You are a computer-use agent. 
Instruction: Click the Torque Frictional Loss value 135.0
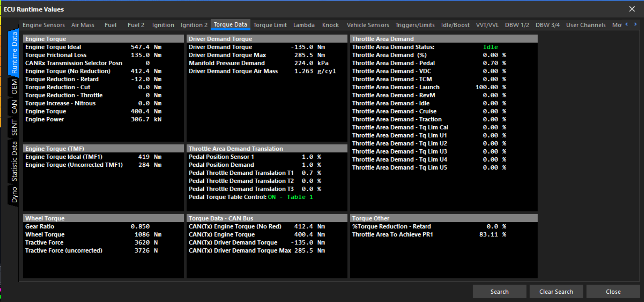(140, 55)
